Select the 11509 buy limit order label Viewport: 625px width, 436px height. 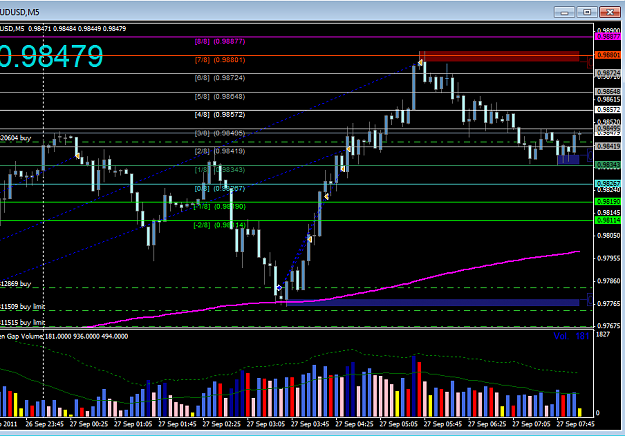click(x=22, y=306)
